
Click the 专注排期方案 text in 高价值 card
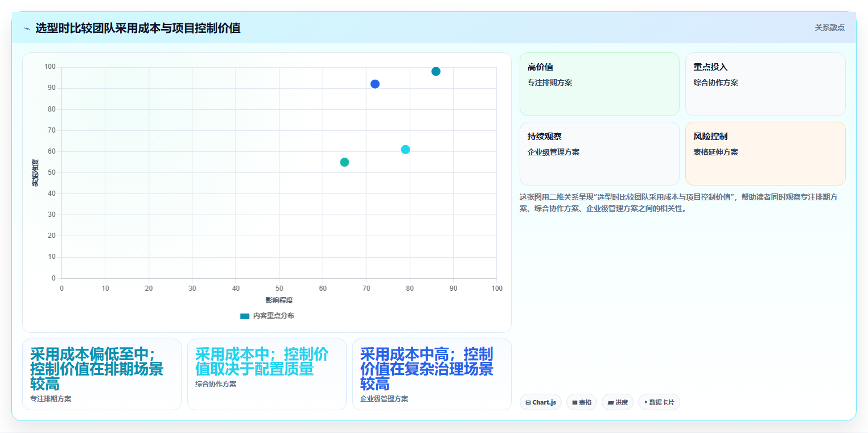click(550, 83)
